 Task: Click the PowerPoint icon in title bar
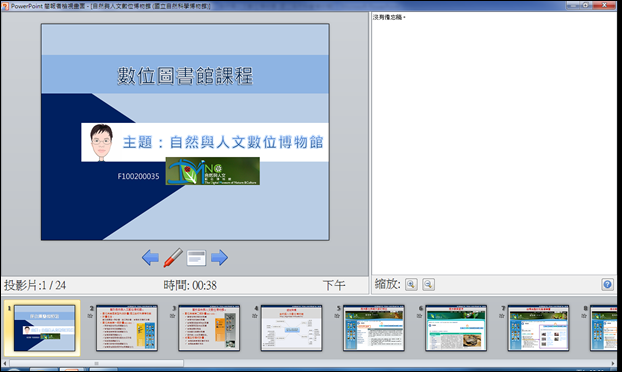(5, 6)
